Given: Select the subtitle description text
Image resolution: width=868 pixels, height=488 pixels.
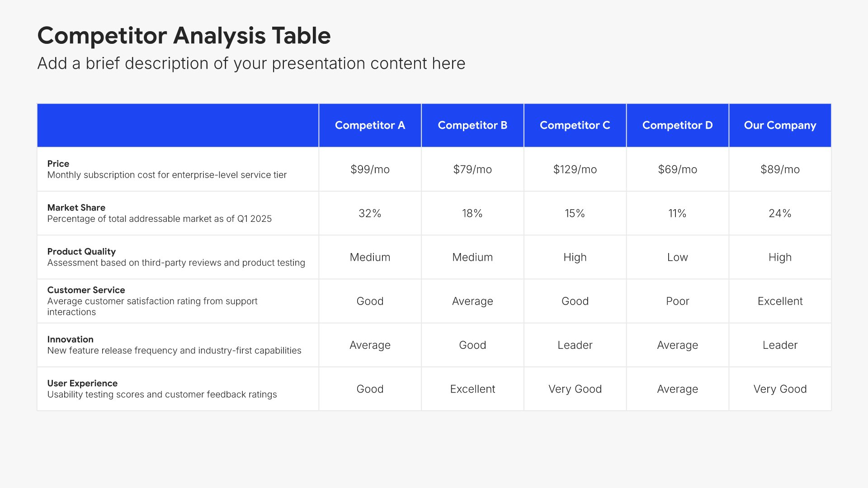Looking at the screenshot, I should tap(251, 63).
